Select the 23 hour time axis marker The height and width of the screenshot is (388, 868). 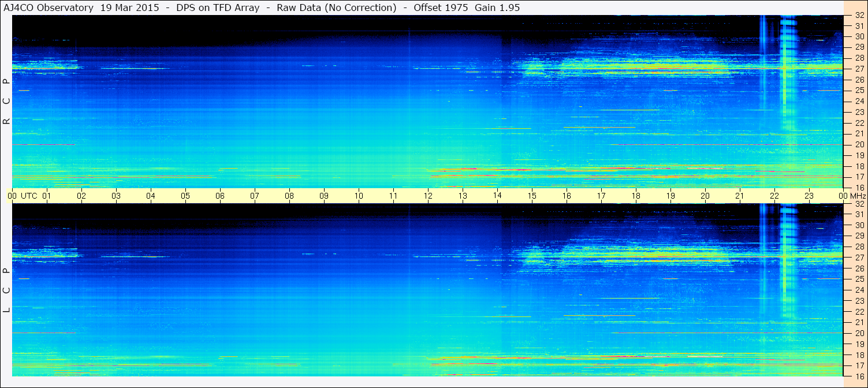click(x=809, y=196)
